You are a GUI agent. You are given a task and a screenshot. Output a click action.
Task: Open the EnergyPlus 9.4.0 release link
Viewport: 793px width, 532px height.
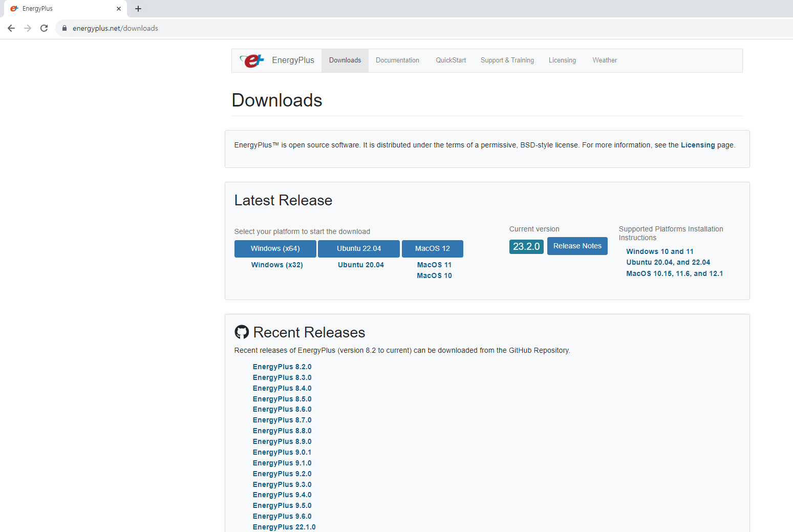pyautogui.click(x=282, y=495)
